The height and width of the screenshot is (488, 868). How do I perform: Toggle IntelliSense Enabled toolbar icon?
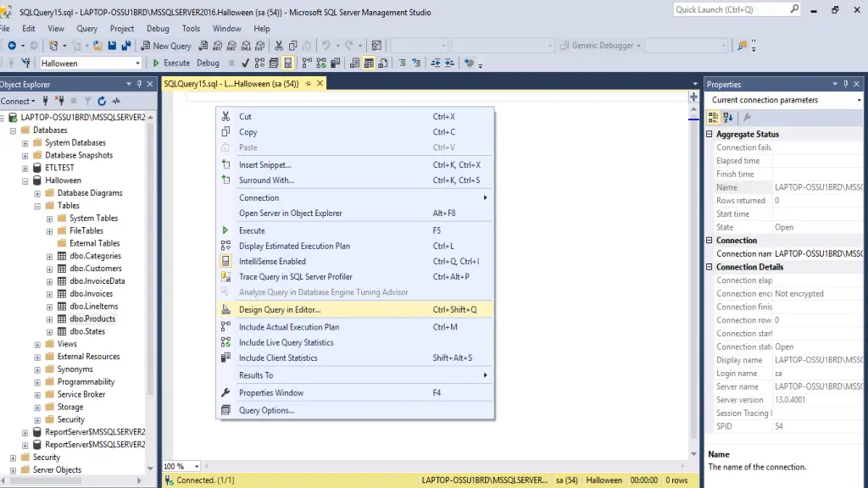(288, 63)
